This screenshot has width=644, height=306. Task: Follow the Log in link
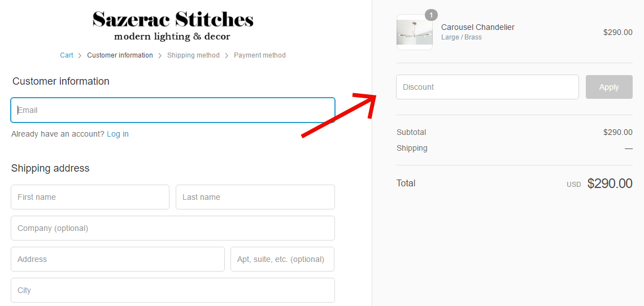(118, 134)
